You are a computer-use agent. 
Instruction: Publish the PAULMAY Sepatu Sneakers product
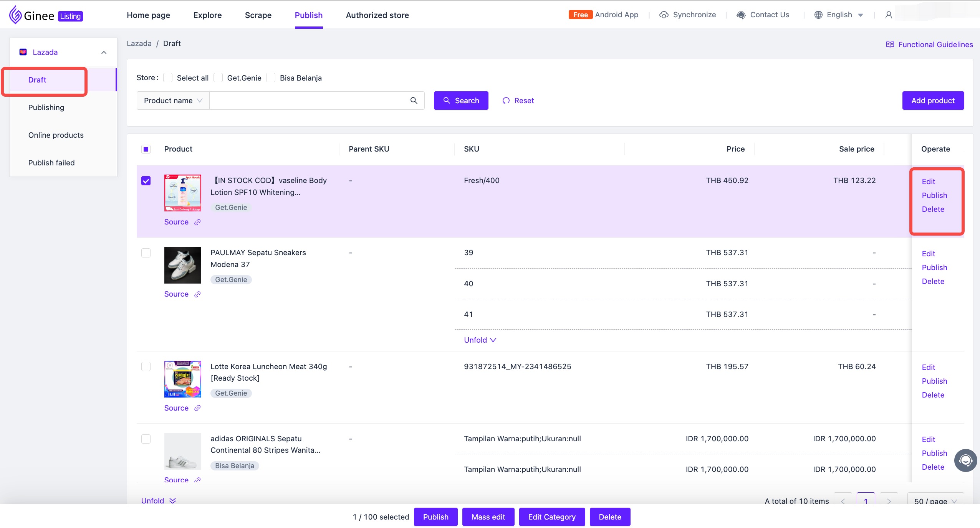point(934,267)
